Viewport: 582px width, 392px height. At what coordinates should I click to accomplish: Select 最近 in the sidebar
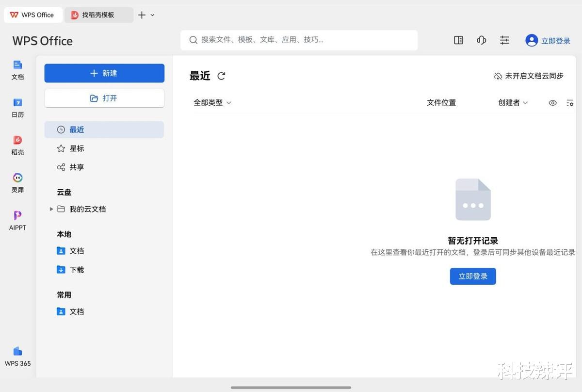[x=104, y=130]
